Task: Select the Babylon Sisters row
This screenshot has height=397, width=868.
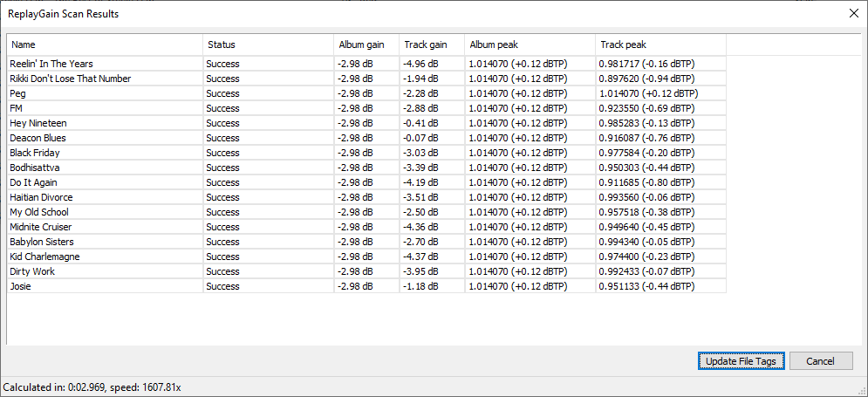Action: click(366, 242)
